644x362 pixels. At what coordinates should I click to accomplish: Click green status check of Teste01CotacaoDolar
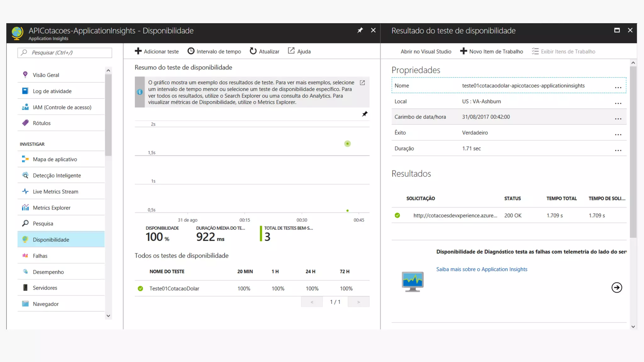140,288
